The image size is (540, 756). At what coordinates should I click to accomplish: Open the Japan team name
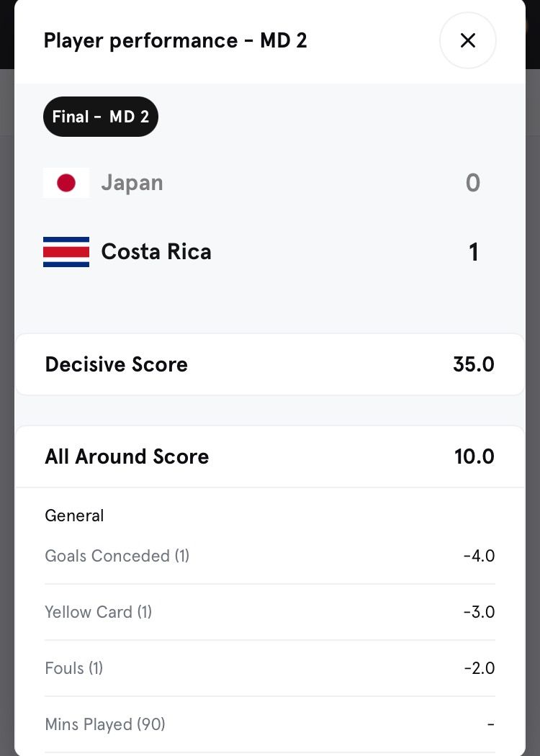pos(132,183)
